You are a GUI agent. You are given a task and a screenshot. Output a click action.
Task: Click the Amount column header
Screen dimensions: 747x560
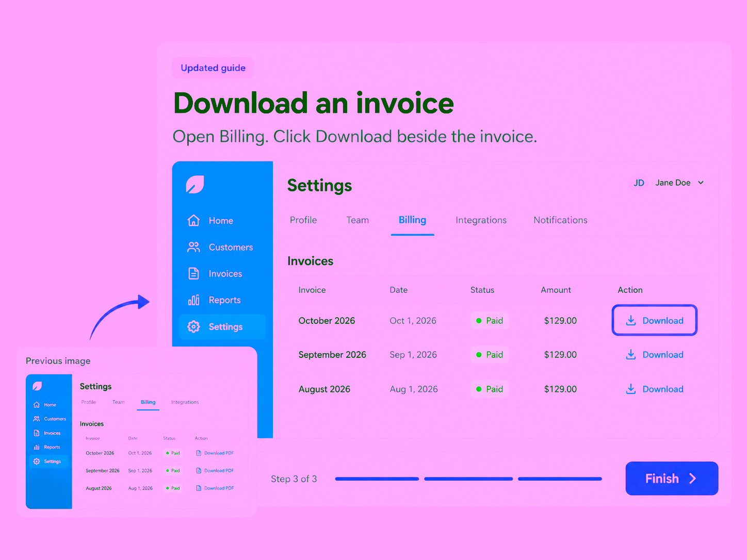pyautogui.click(x=556, y=290)
